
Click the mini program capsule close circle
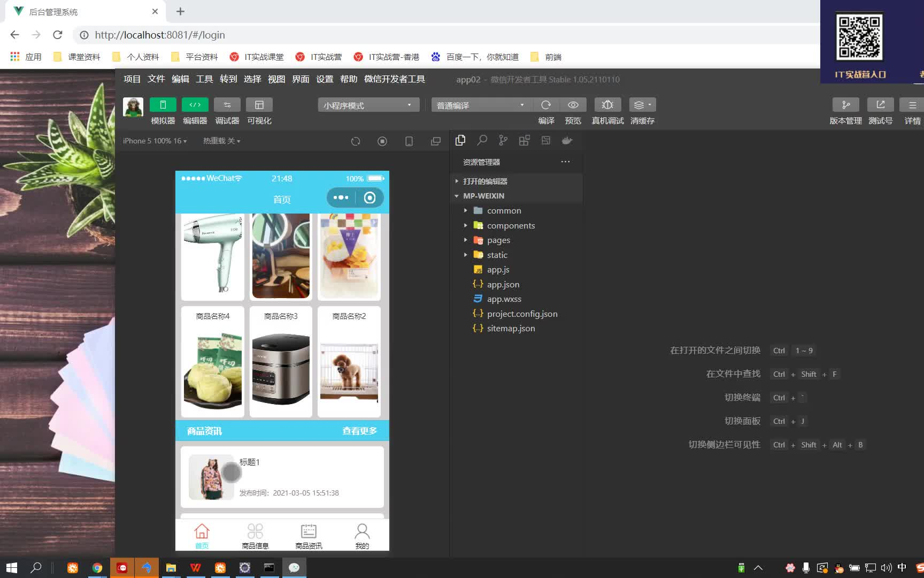pos(369,197)
